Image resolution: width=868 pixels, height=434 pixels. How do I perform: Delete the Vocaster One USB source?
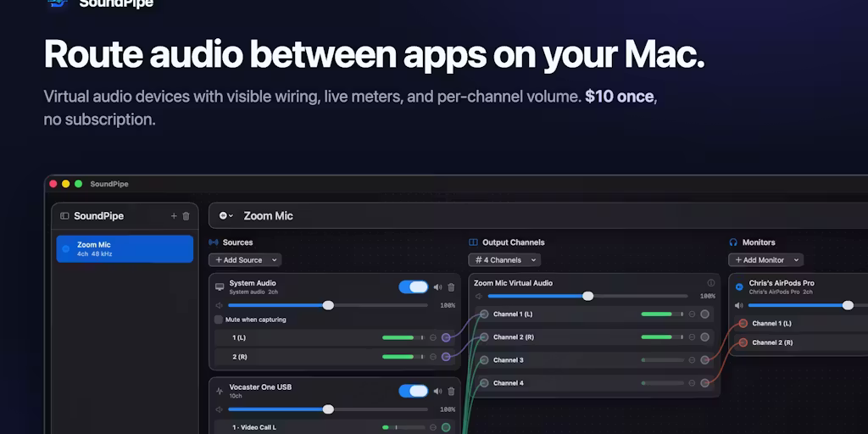(x=451, y=392)
